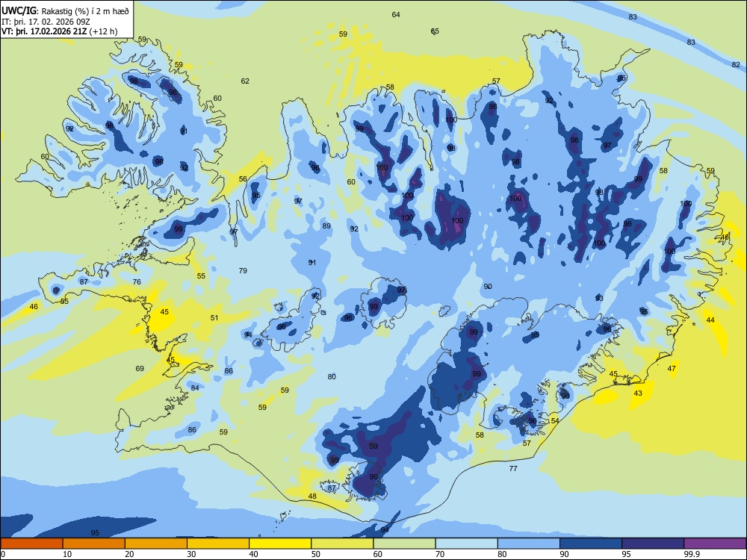The width and height of the screenshot is (747, 560).
Task: Click the map value '48' on the south coast
Action: pyautogui.click(x=312, y=496)
